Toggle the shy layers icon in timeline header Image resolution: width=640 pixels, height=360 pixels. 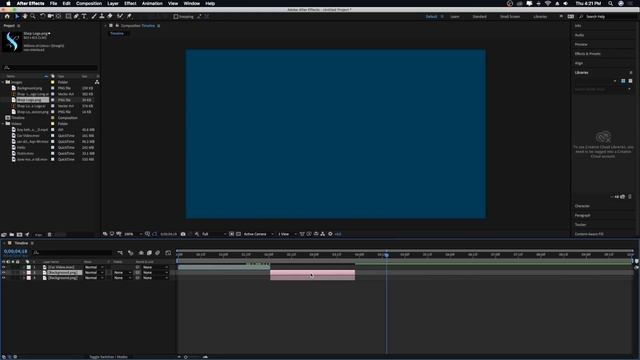(141, 253)
